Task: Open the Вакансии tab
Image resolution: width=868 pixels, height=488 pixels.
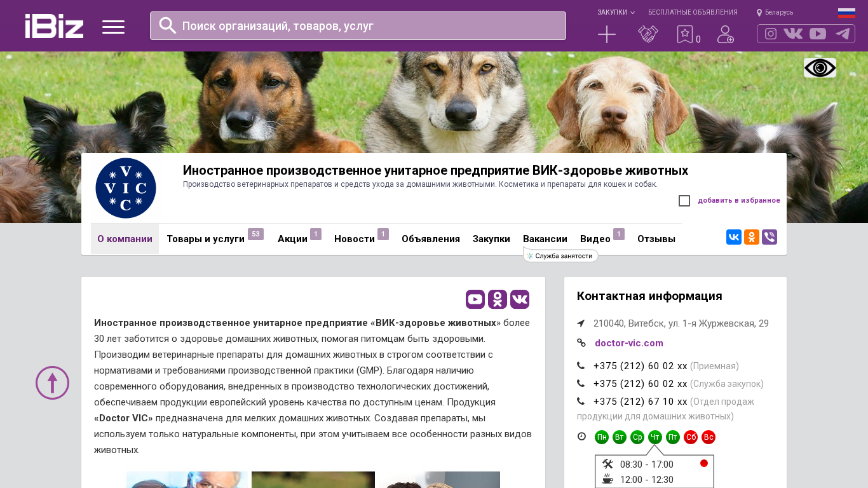Action: [x=545, y=239]
